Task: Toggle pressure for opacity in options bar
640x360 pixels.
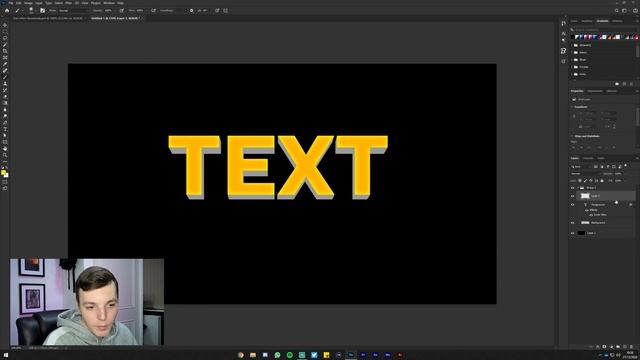Action: [x=122, y=11]
